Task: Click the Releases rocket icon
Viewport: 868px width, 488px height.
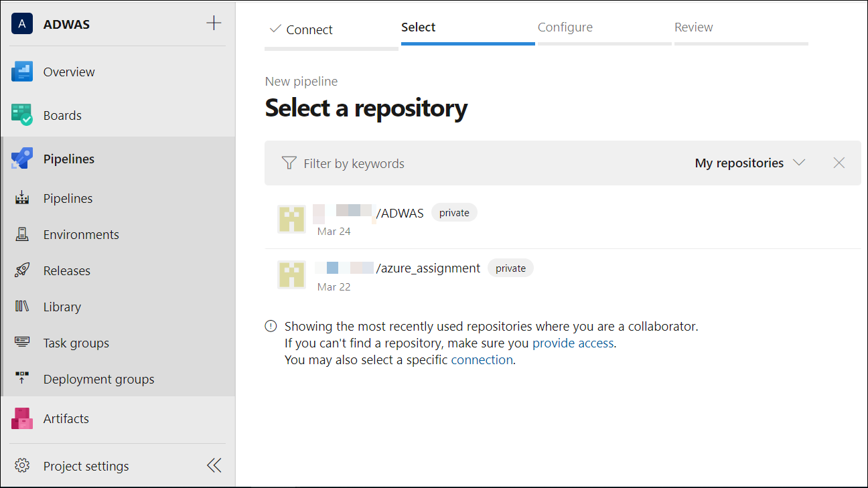Action: coord(21,270)
